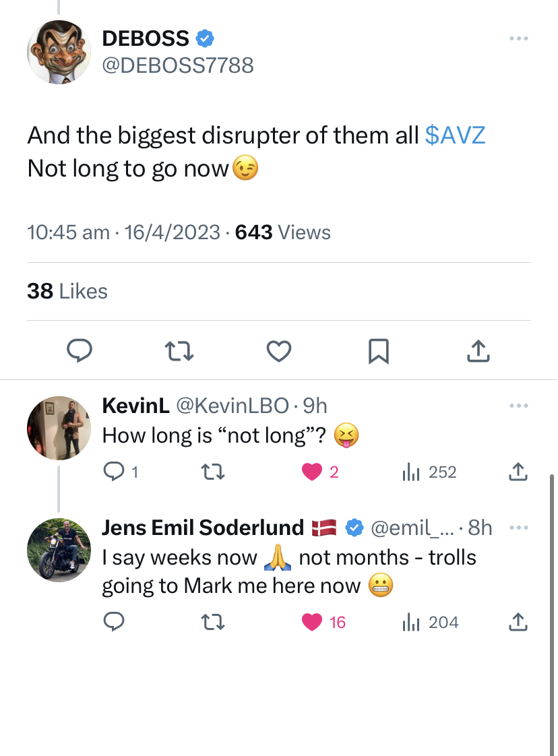Image resolution: width=558 pixels, height=756 pixels.
Task: Unlike Jens Emil's reply with 16 likes
Action: coord(312,623)
